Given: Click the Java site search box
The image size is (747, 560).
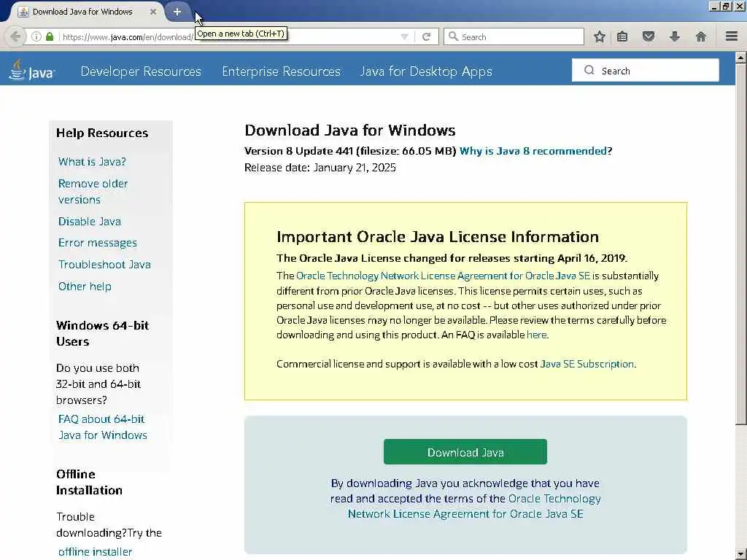Looking at the screenshot, I should click(646, 71).
